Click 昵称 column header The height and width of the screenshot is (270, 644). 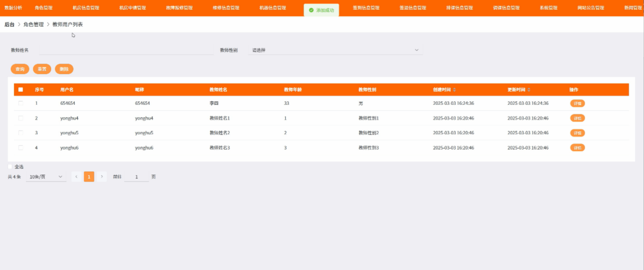(x=139, y=90)
